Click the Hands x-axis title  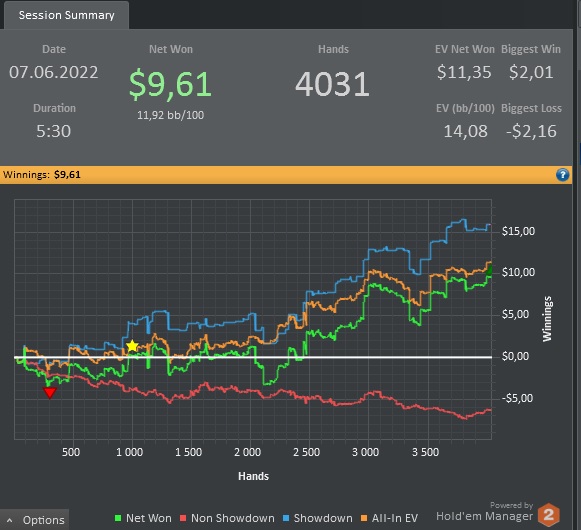[253, 476]
